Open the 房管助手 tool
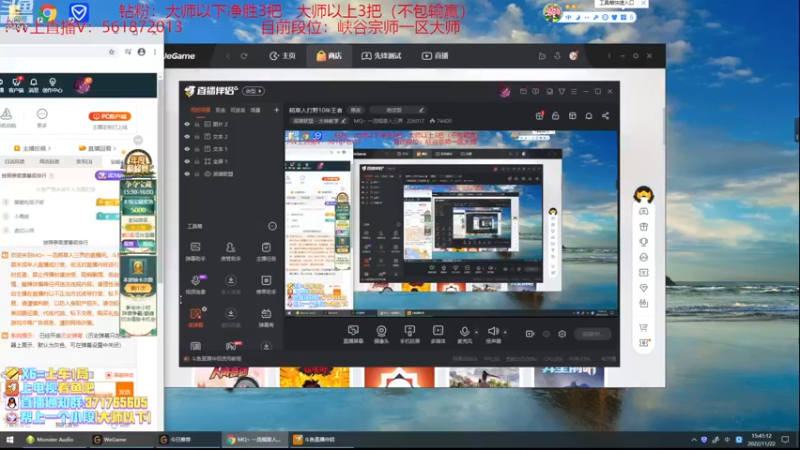The image size is (800, 450). click(231, 252)
